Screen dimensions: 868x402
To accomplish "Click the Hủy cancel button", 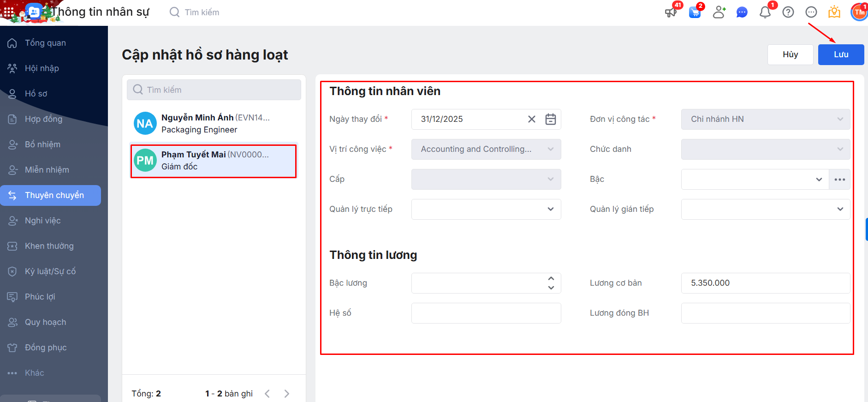I will tap(790, 54).
